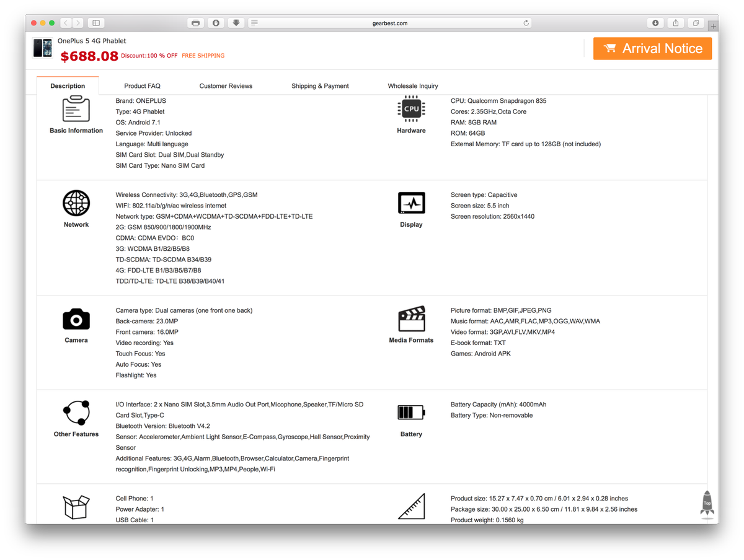Viewport: 744px width, 560px height.
Task: Open the Safari Share button
Action: (676, 23)
